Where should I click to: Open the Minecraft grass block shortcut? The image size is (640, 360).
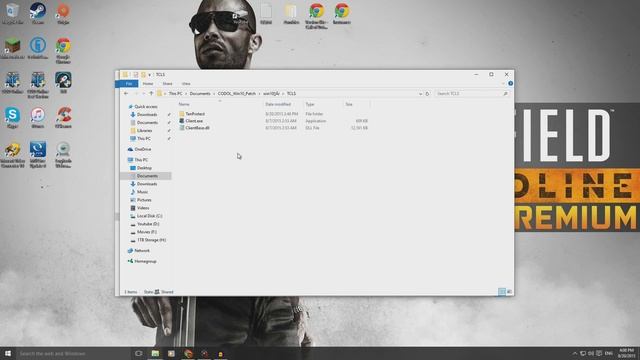tap(12, 48)
